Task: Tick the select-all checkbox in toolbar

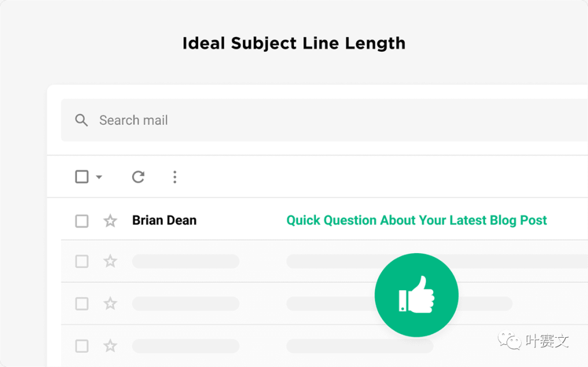Action: pyautogui.click(x=82, y=176)
